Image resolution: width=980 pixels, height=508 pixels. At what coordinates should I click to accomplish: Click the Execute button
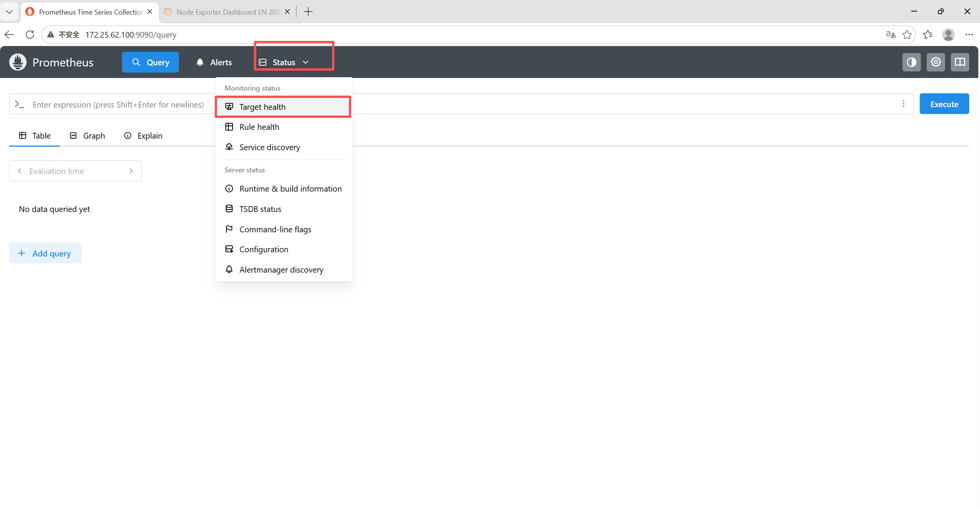click(x=944, y=104)
